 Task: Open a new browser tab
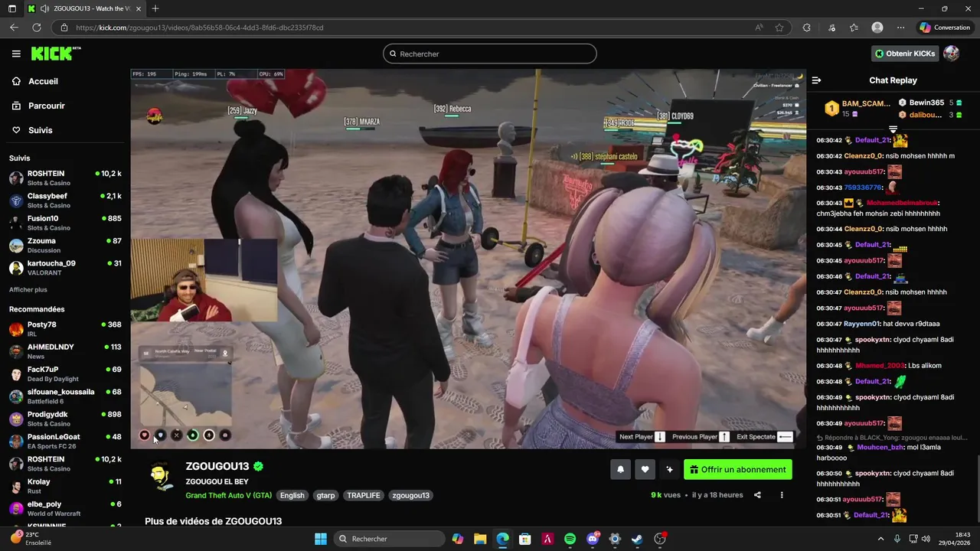click(x=155, y=8)
